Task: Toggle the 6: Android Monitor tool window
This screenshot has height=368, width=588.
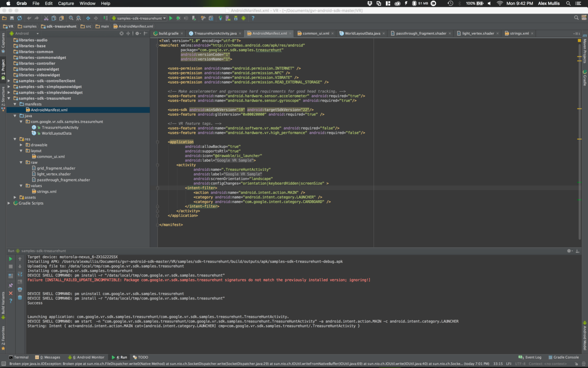Action: point(86,357)
